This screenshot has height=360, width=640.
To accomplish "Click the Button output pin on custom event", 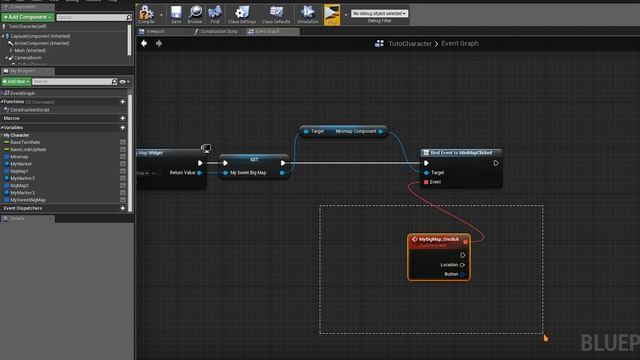I will pos(462,274).
